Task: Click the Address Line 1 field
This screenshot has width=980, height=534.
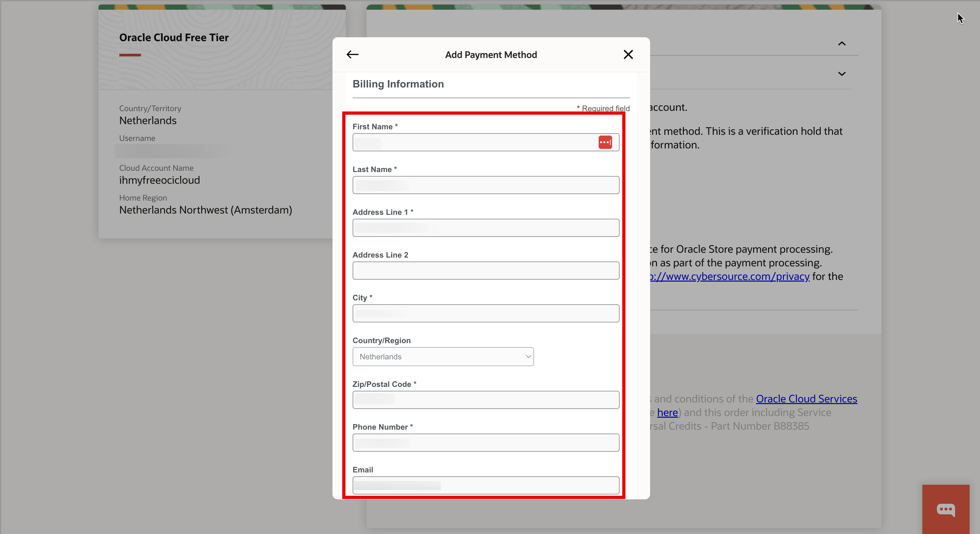Action: (485, 228)
